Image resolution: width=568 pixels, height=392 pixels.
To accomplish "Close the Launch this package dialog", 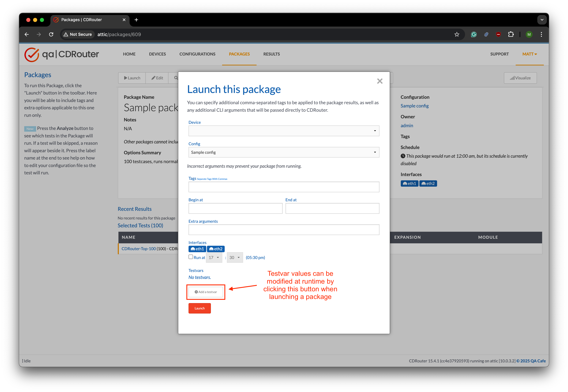I will (380, 81).
